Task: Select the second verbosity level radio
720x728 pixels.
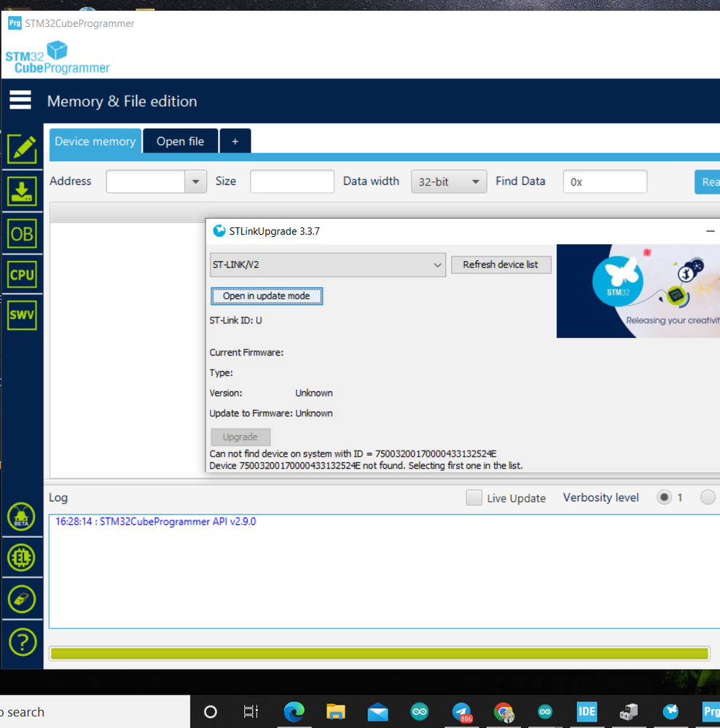Action: pos(708,497)
